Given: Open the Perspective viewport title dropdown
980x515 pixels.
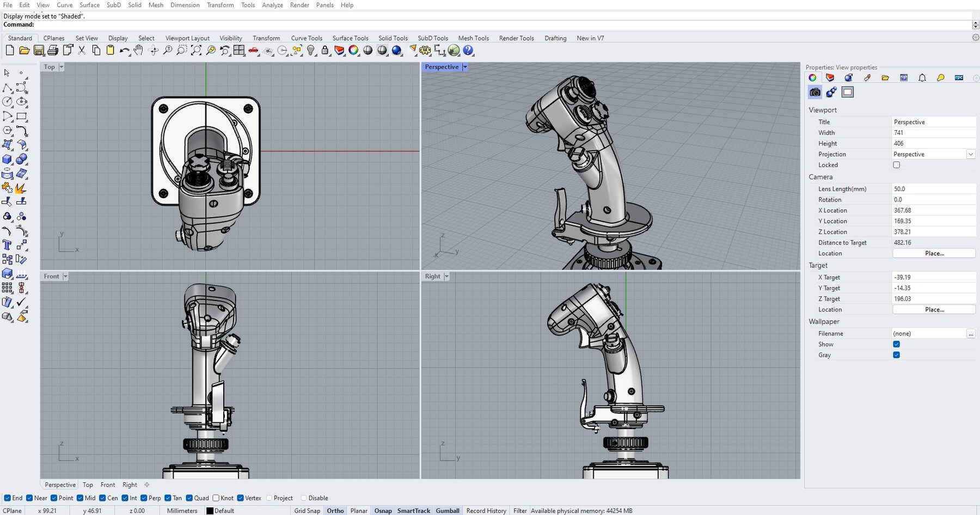Looking at the screenshot, I should click(x=464, y=66).
